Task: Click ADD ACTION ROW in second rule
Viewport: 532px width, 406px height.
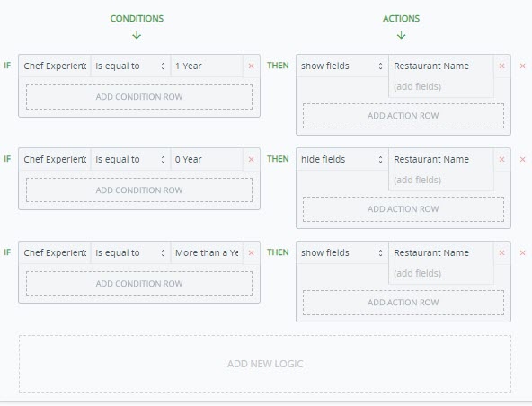Action: pyautogui.click(x=403, y=209)
